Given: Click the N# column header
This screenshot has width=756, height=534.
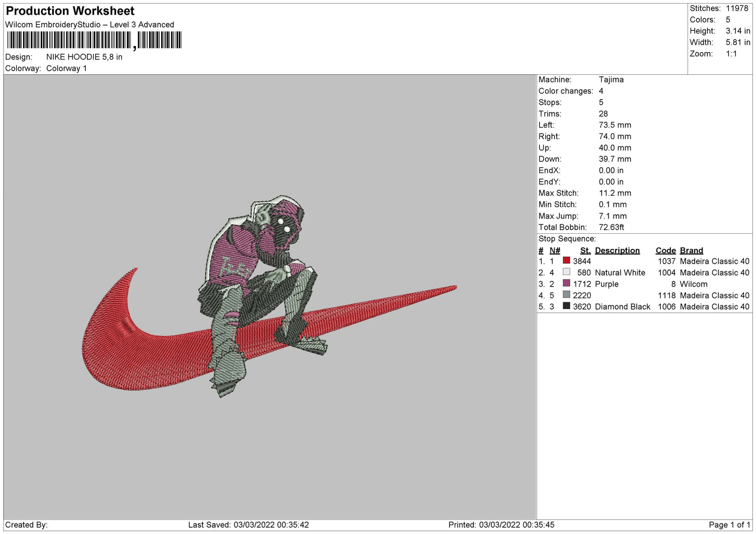Looking at the screenshot, I should click(555, 251).
